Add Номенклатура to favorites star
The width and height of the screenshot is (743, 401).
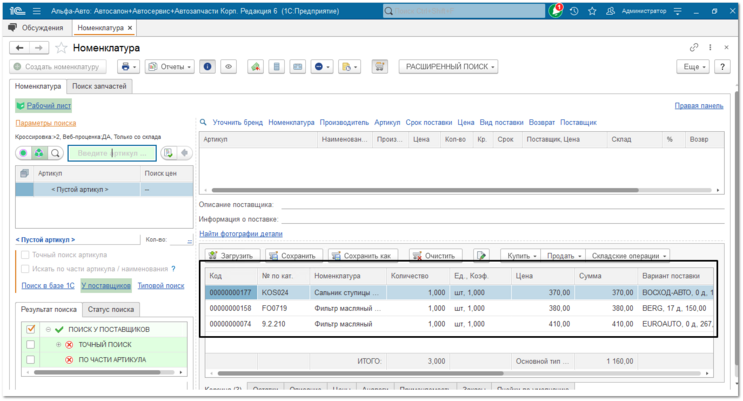tap(61, 48)
